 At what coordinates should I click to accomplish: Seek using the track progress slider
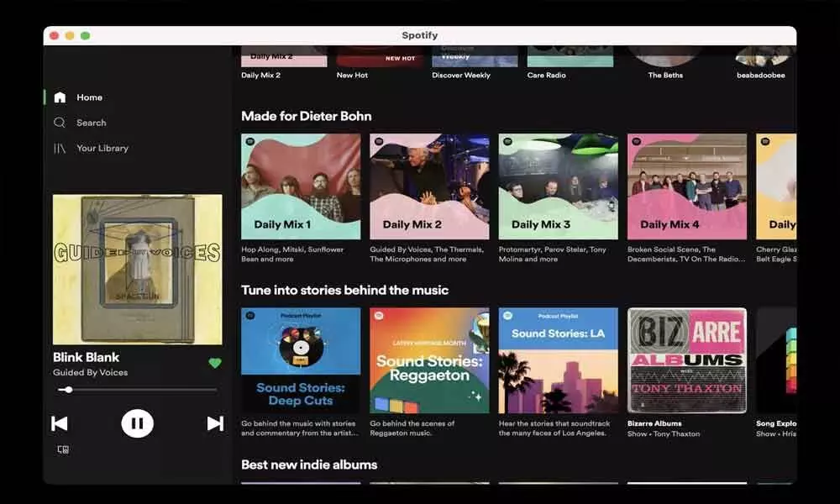(137, 390)
